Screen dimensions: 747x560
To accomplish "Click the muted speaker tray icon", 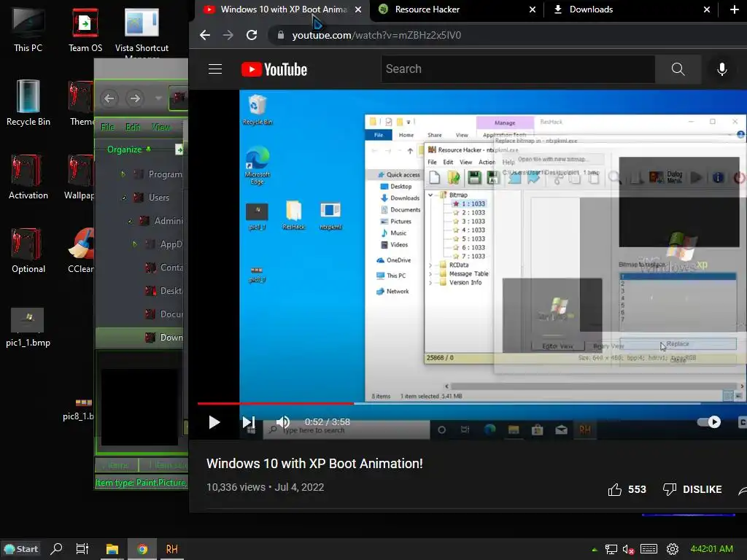I will [x=628, y=550].
